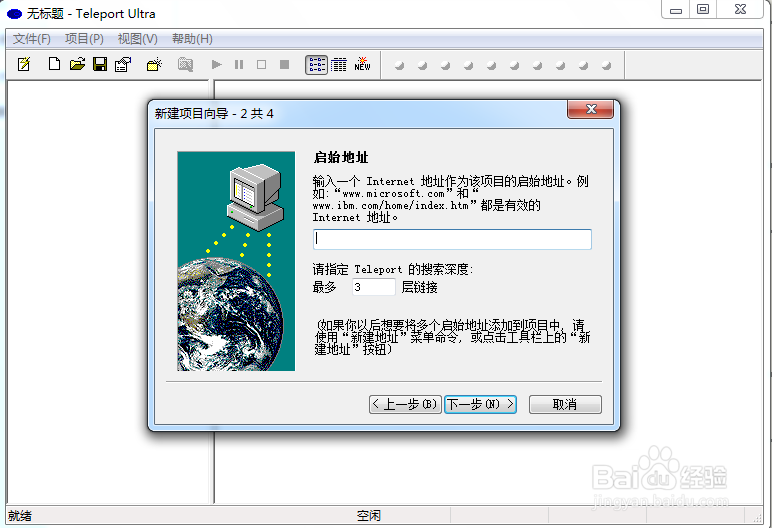Save the project using the floppy disk icon

pos(100,64)
